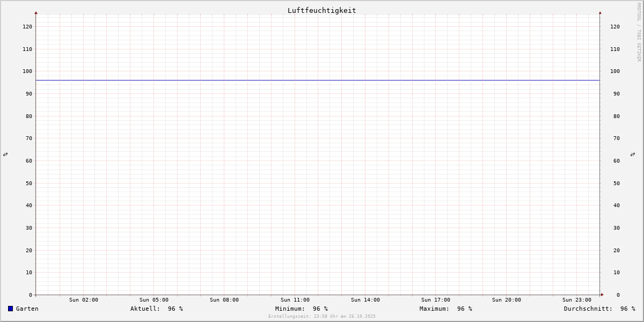Click the red arrow atop right y-axis
The height and width of the screenshot is (322, 644).
coord(600,12)
